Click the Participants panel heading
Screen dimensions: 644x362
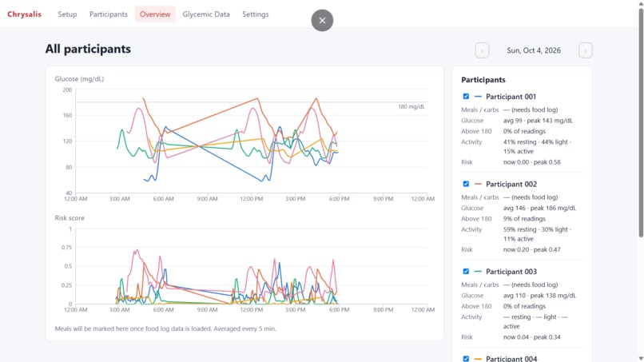[x=483, y=80]
